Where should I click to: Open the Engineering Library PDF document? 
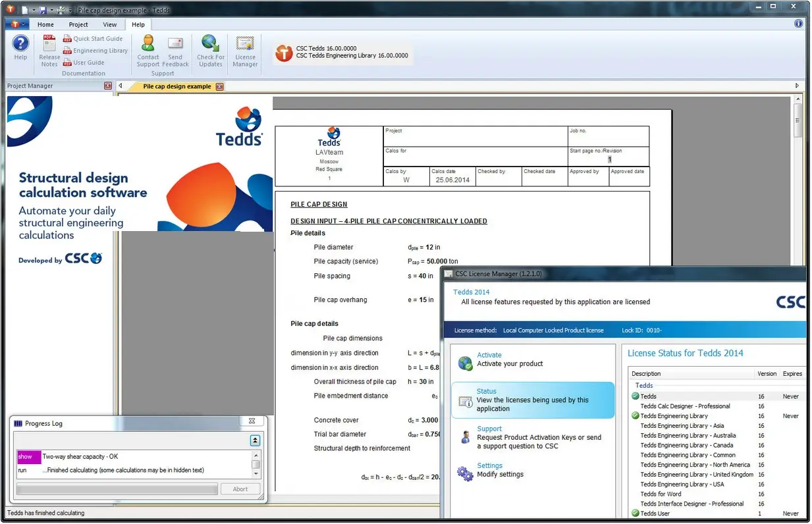pos(95,51)
